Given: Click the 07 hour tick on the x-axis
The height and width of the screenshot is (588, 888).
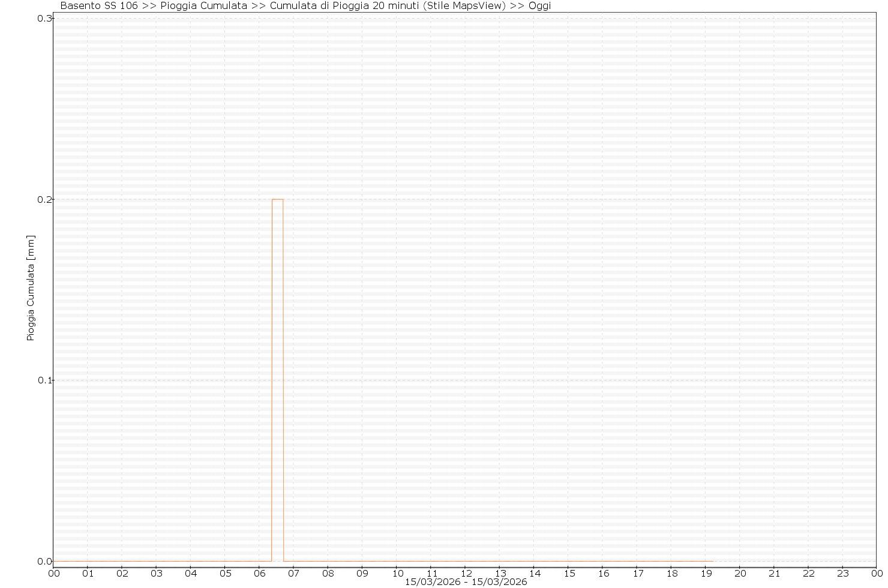Looking at the screenshot, I should pyautogui.click(x=293, y=573).
